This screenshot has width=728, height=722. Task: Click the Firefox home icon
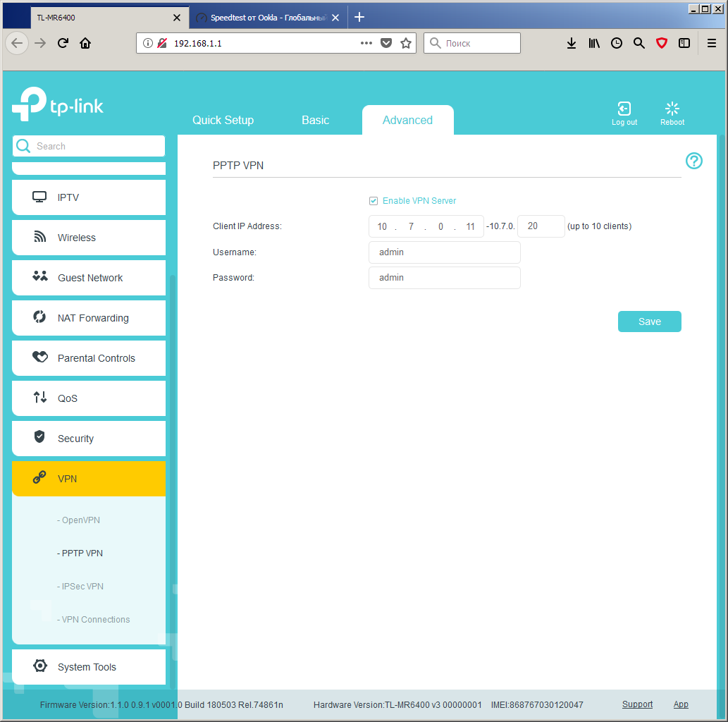pyautogui.click(x=85, y=43)
